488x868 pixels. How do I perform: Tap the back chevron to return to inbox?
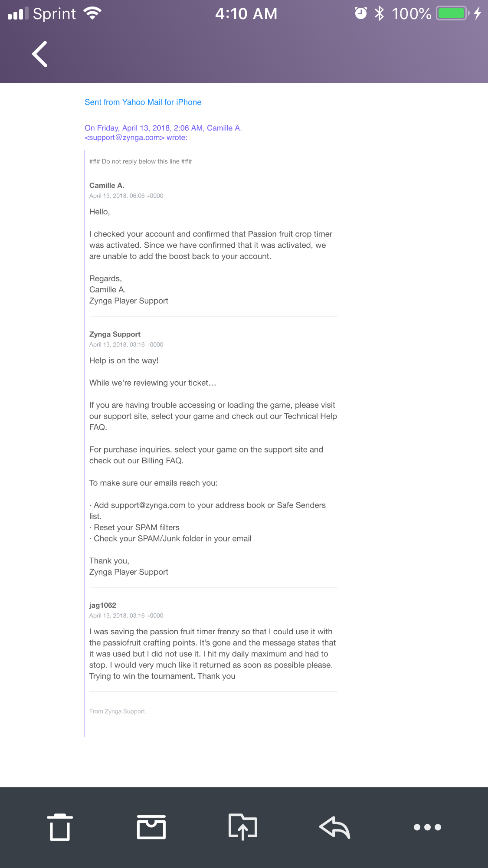[39, 54]
